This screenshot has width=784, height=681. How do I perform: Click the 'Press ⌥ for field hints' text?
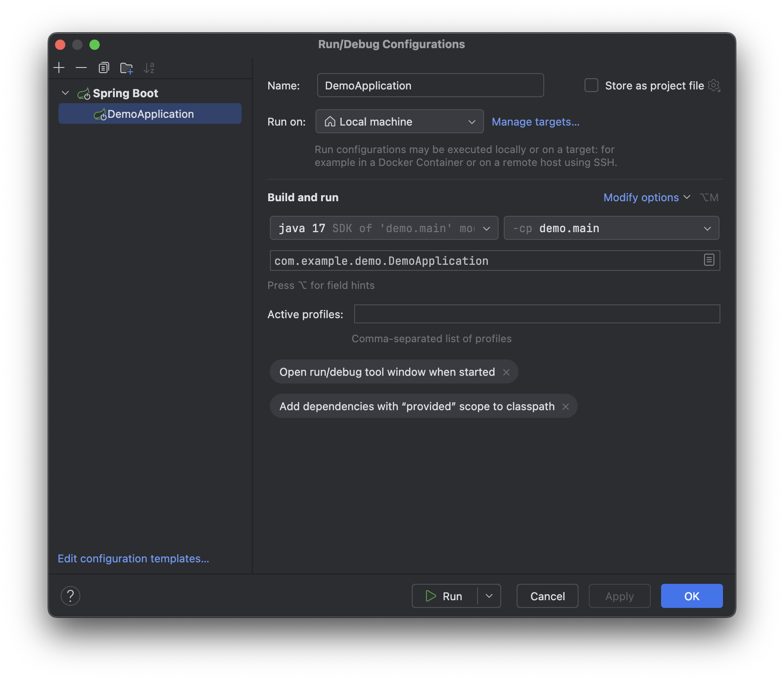tap(321, 285)
